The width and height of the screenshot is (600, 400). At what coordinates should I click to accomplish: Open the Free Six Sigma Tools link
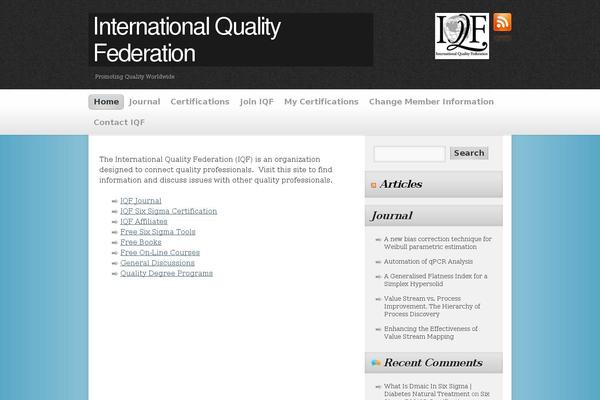click(158, 232)
